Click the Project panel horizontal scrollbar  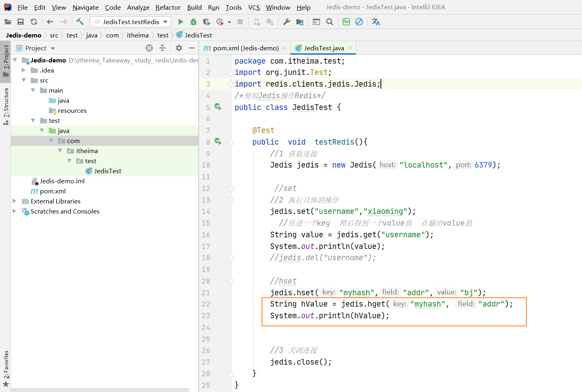click(100, 390)
